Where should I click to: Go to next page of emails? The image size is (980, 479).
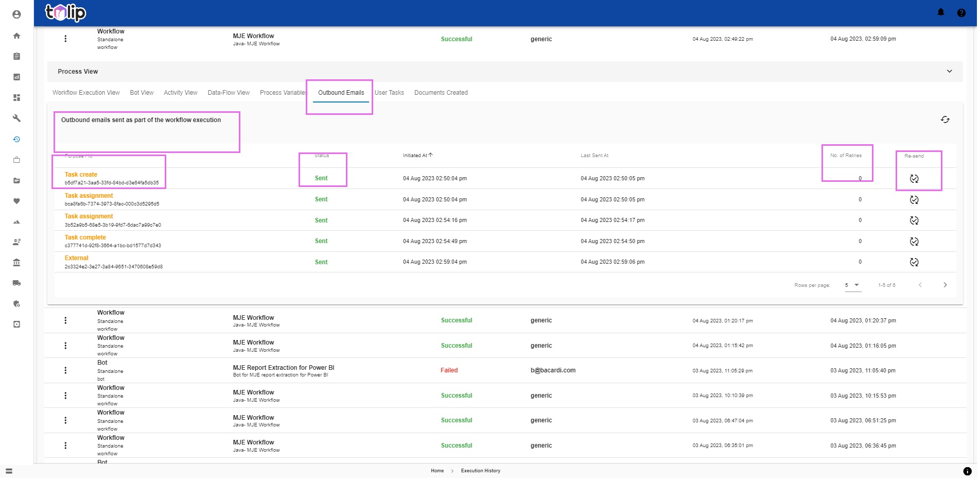945,285
